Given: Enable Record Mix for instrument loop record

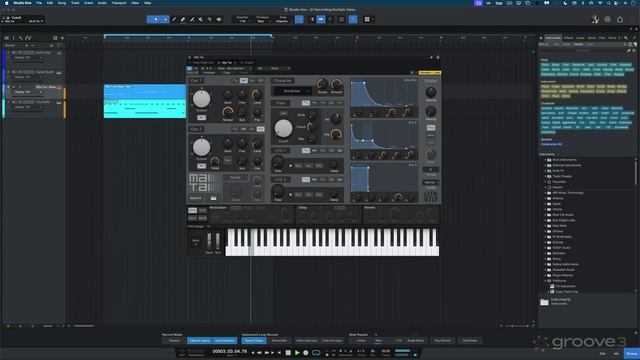Looking at the screenshot, I should (279, 340).
